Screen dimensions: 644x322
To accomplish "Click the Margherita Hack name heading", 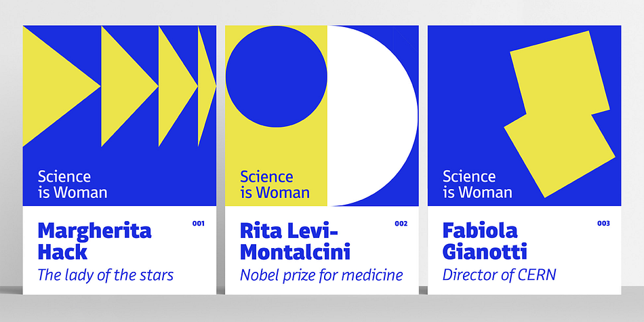I will pyautogui.click(x=94, y=241).
